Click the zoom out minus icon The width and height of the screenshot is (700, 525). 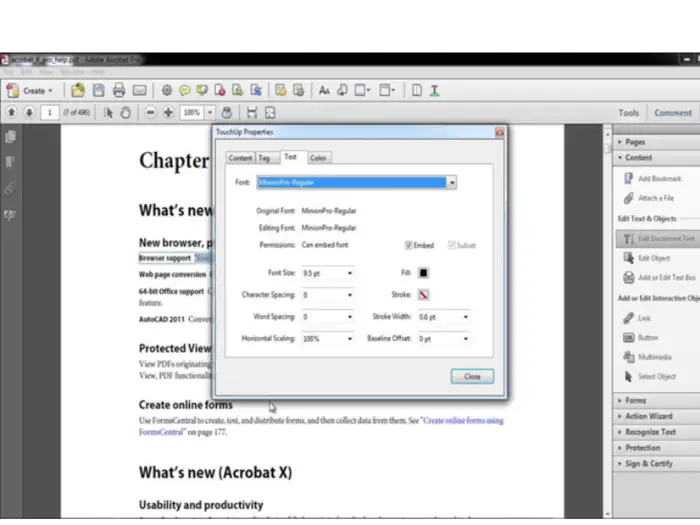point(150,113)
